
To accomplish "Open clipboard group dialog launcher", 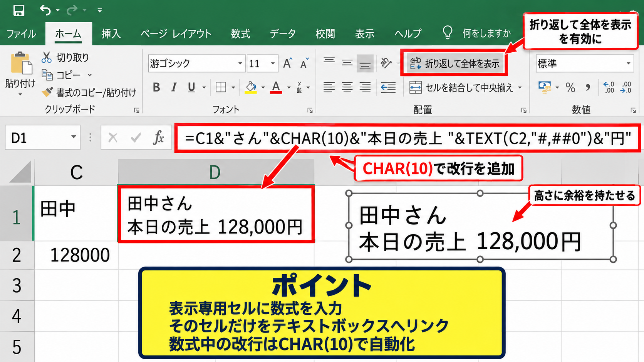I will [x=136, y=110].
